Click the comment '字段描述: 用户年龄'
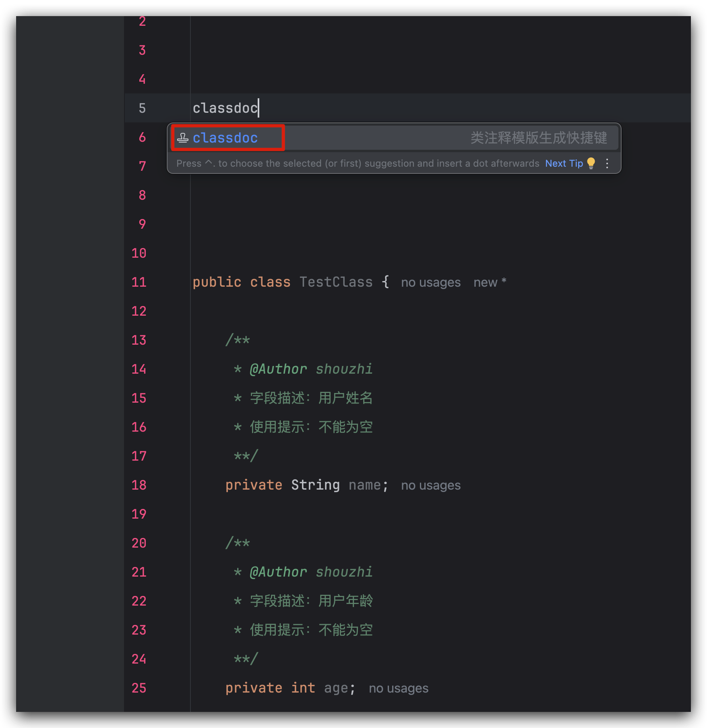Image resolution: width=707 pixels, height=728 pixels. (311, 601)
